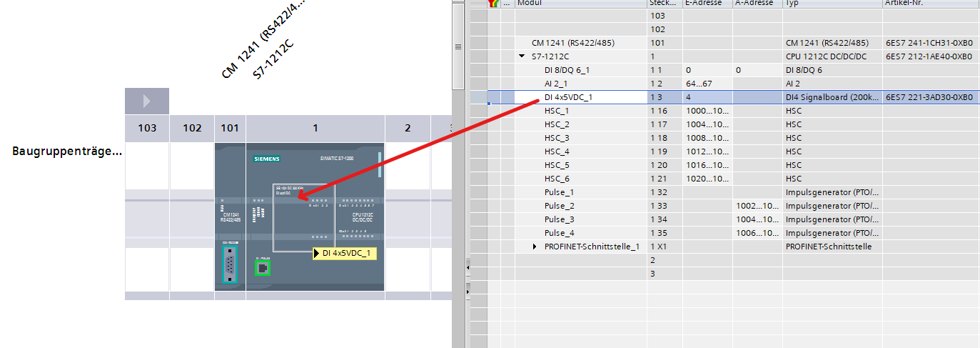Click E-Adresse cell '64...67' of AI 2_1
980x348 pixels.
[x=707, y=84]
